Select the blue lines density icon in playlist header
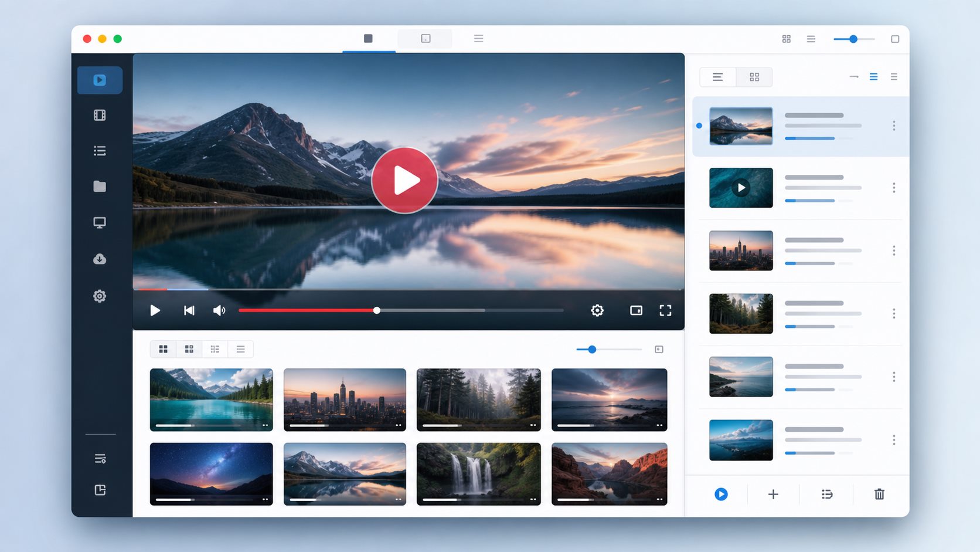The image size is (980, 552). point(874,77)
